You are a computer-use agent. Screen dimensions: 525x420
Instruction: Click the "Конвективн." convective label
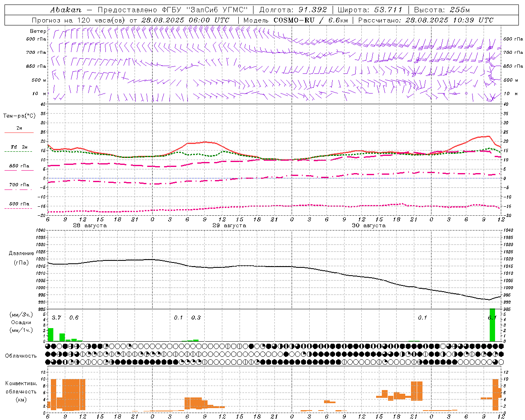pyautogui.click(x=21, y=383)
